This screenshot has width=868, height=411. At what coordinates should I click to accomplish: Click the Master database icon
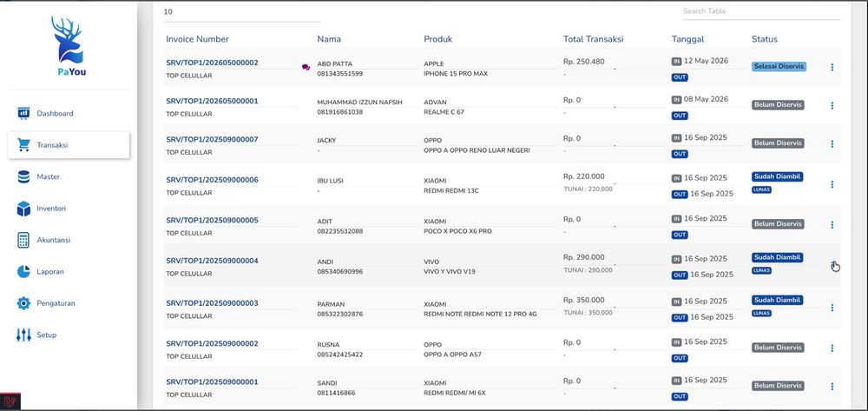(x=23, y=176)
